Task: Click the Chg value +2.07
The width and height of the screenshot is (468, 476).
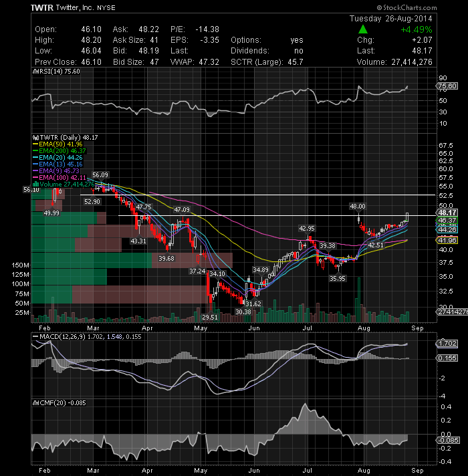Action: [422, 40]
